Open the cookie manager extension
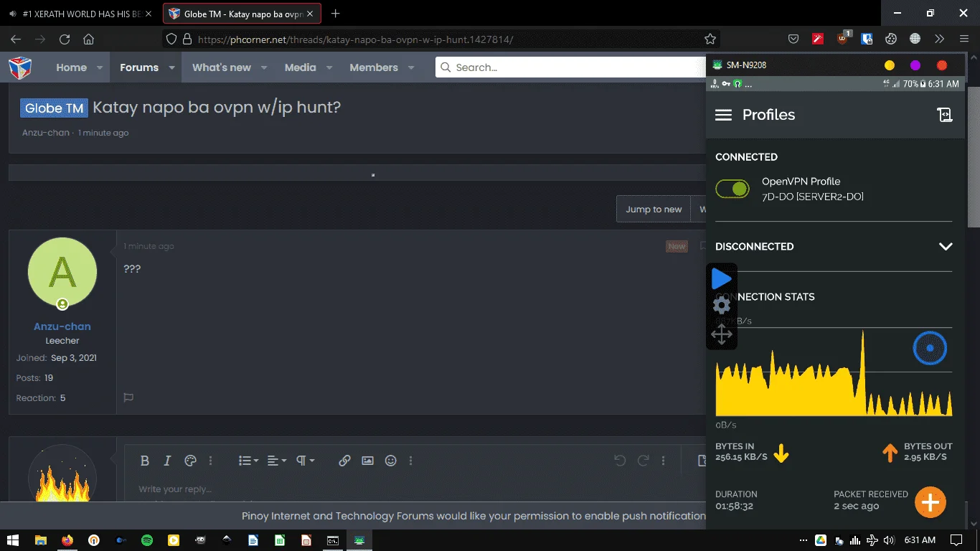The image size is (980, 551). (x=891, y=39)
